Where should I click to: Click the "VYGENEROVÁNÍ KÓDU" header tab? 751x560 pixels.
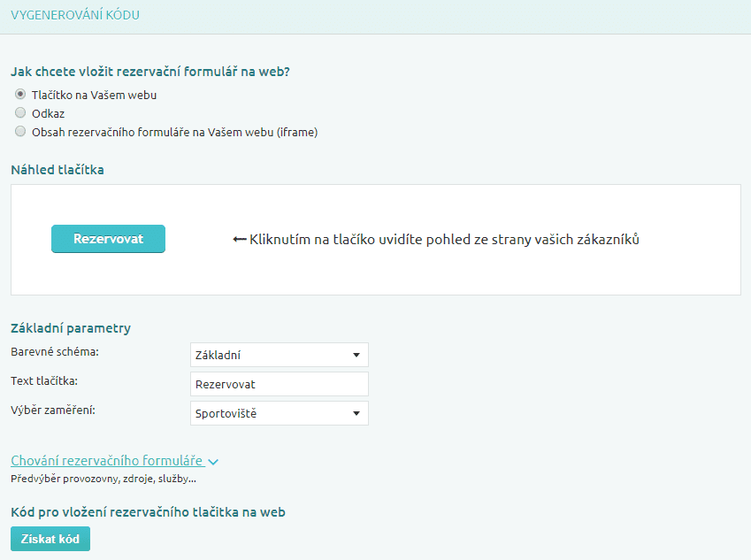[75, 16]
